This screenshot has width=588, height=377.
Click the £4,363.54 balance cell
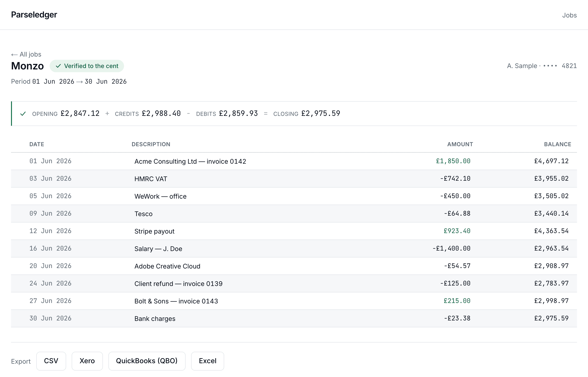click(x=551, y=231)
